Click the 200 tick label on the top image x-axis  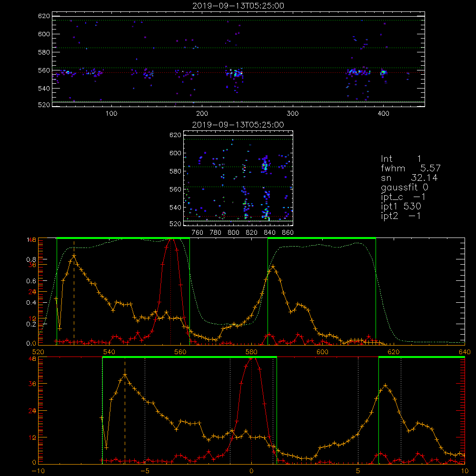click(x=202, y=114)
